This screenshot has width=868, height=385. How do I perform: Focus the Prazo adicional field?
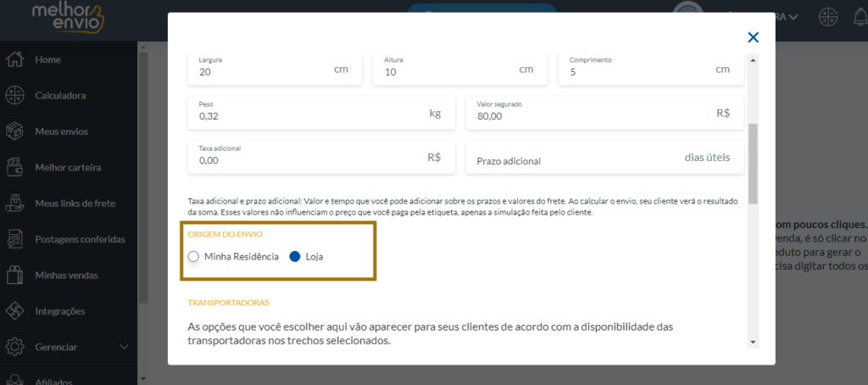pos(604,158)
